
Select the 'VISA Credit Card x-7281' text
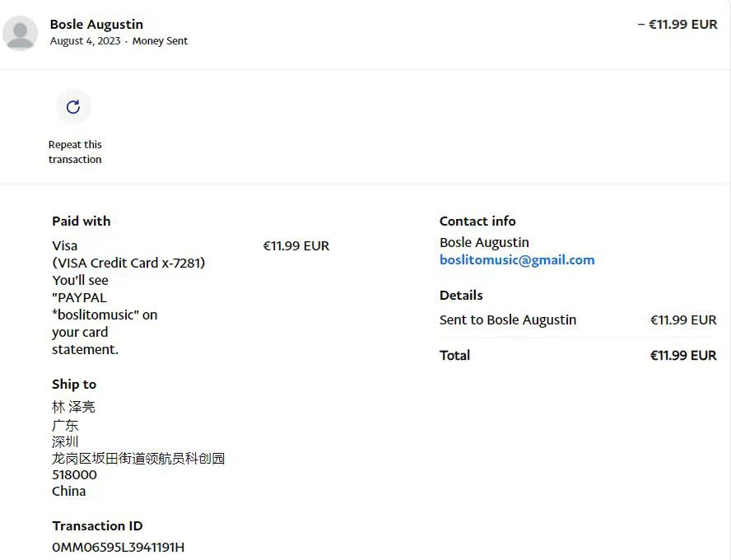pyautogui.click(x=128, y=263)
